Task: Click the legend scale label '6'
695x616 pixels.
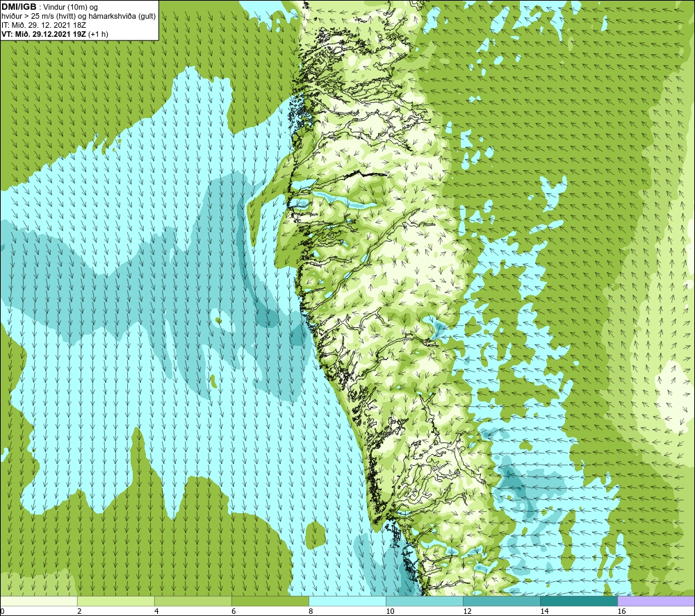Action: [234, 611]
